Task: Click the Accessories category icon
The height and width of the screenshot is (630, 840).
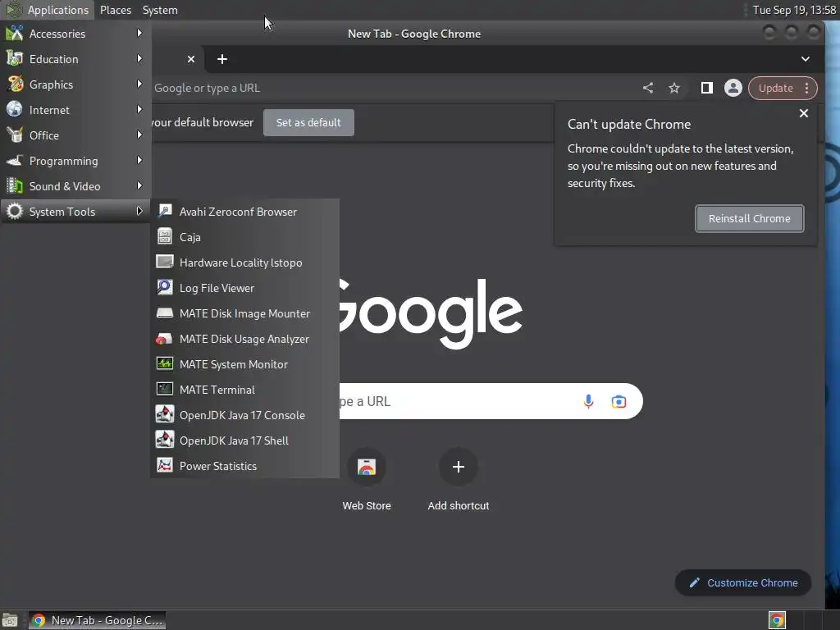Action: point(15,33)
